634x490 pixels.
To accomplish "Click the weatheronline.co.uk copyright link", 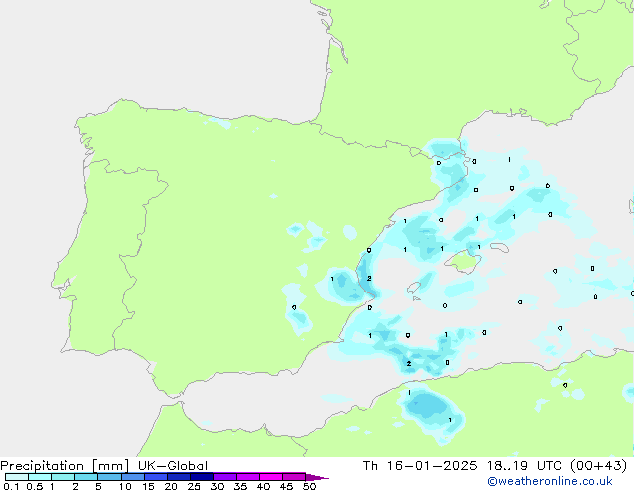I will click(x=550, y=481).
